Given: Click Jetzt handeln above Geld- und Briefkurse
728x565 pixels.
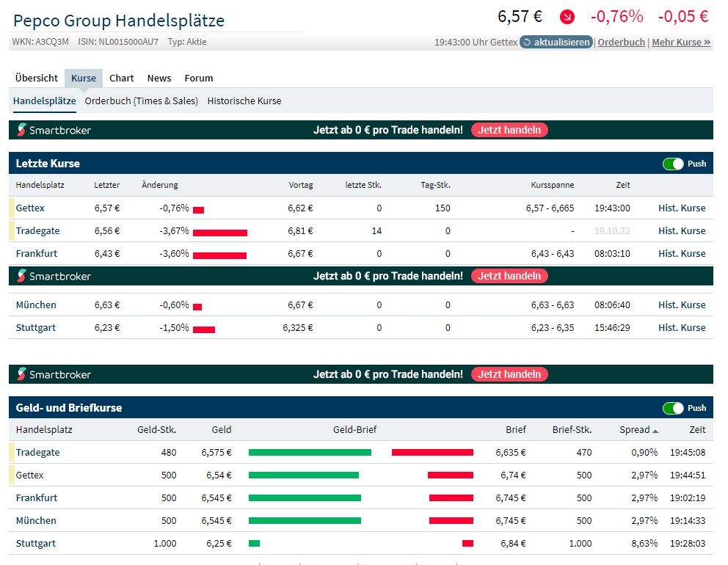Looking at the screenshot, I should tap(509, 374).
